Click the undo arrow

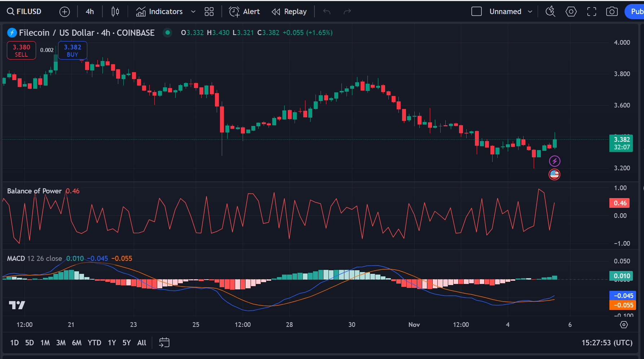(x=327, y=12)
